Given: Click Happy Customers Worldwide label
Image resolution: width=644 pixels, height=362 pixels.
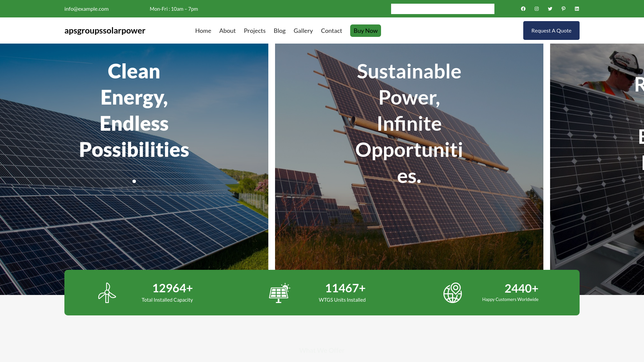Looking at the screenshot, I should coord(510,299).
